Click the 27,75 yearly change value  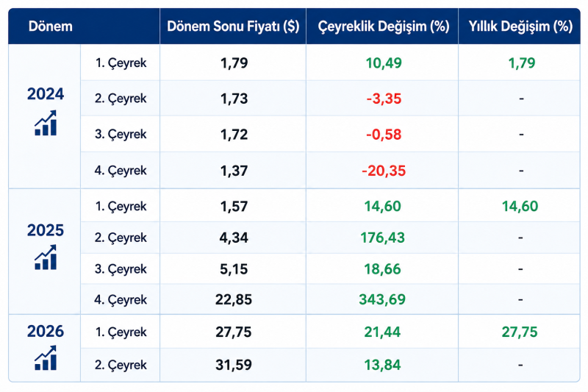(520, 332)
